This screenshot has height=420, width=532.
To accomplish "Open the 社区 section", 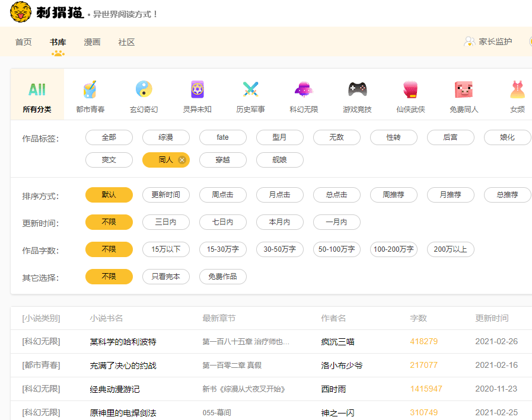I will click(x=126, y=42).
